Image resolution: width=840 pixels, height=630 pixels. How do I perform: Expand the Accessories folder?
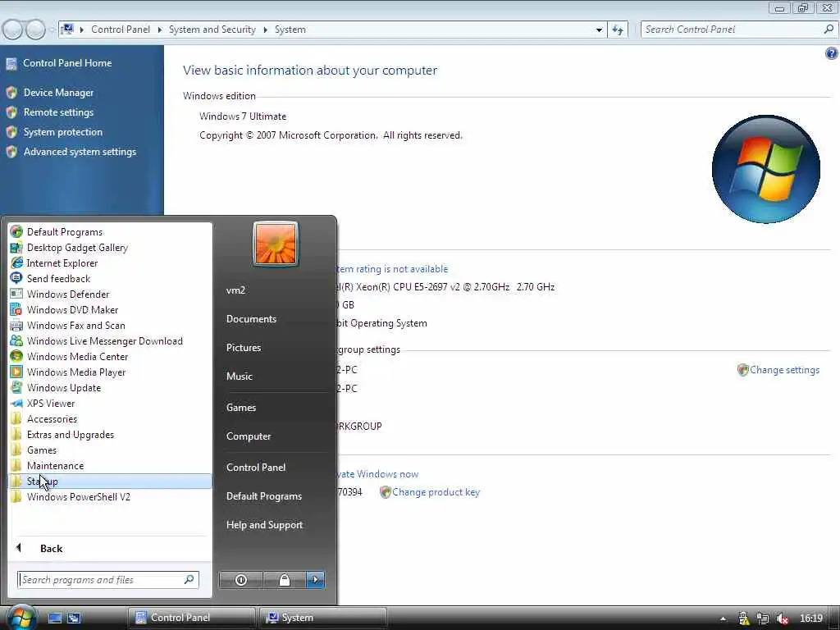52,418
